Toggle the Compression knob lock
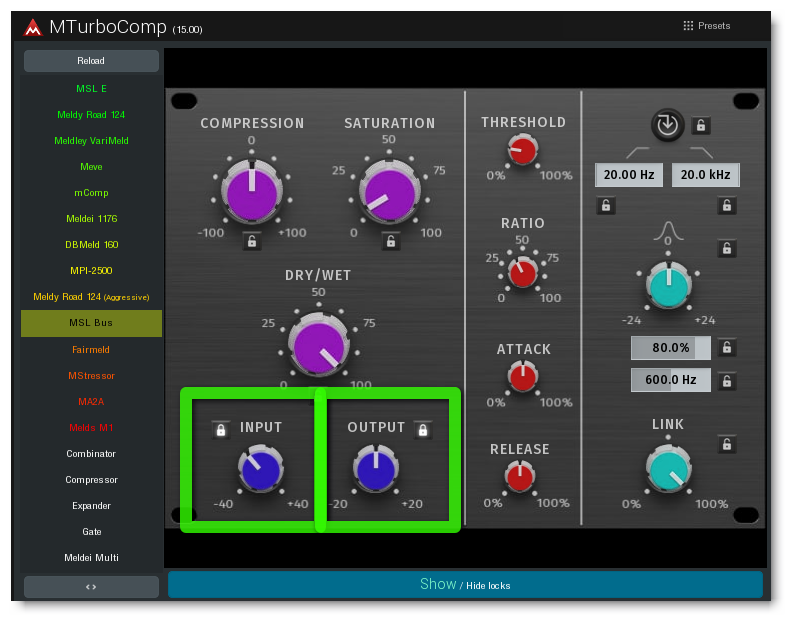This screenshot has height=624, width=794. [x=252, y=241]
